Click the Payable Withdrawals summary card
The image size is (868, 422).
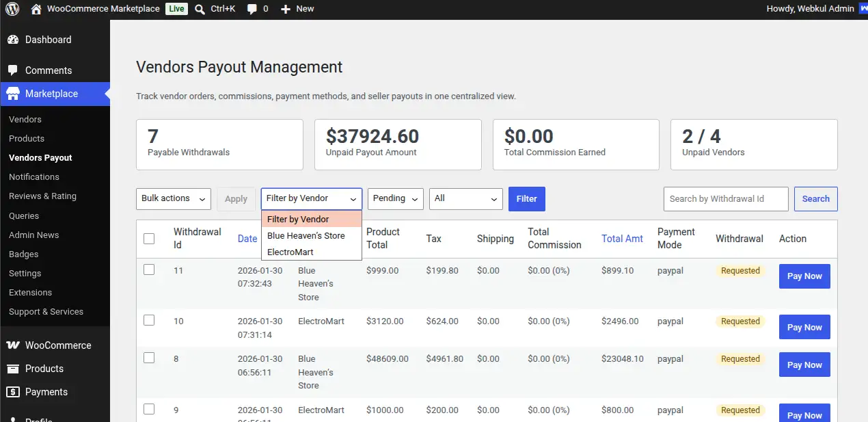[x=219, y=145]
